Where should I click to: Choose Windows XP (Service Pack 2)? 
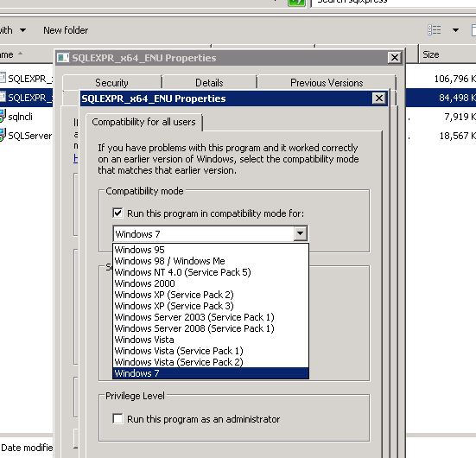point(211,295)
